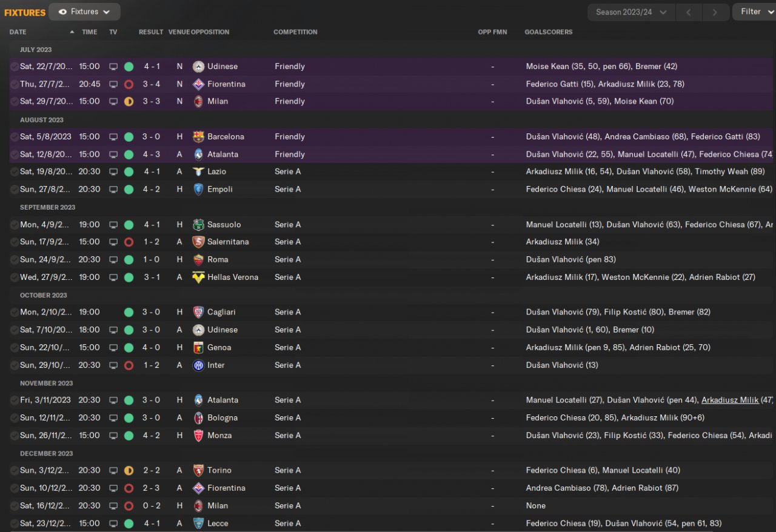The width and height of the screenshot is (776, 532).
Task: Click the Roma club badge
Action: (x=198, y=260)
